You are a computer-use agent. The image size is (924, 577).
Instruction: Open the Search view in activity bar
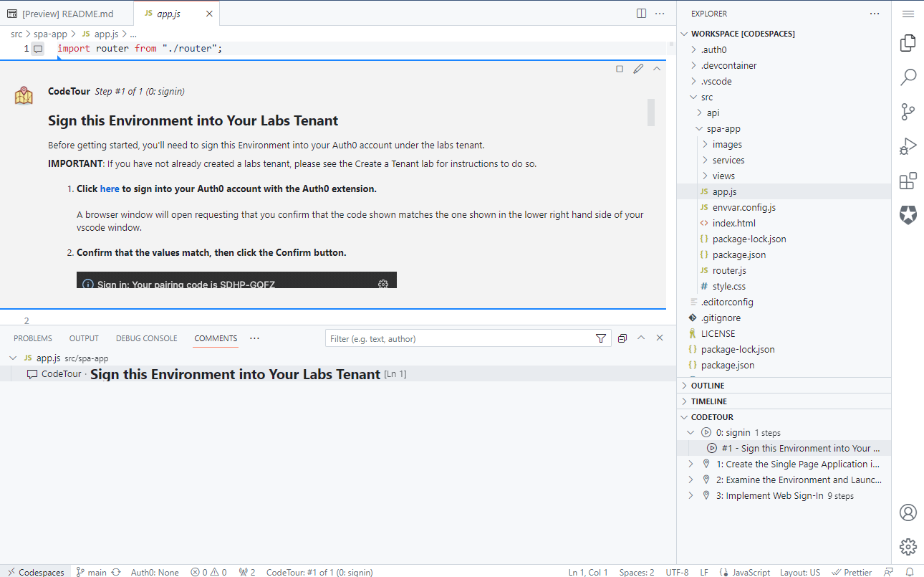pos(908,77)
